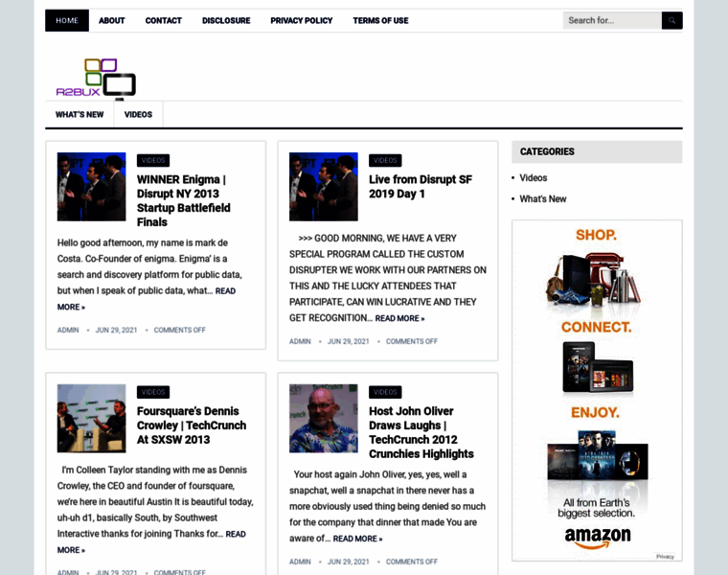Open the Disclosure page
728x575 pixels.
pos(226,20)
